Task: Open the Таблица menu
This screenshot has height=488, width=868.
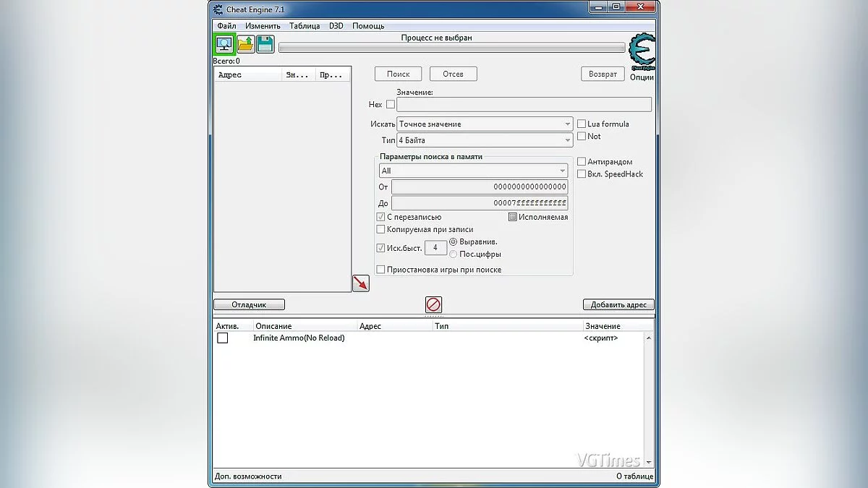Action: coord(304,25)
